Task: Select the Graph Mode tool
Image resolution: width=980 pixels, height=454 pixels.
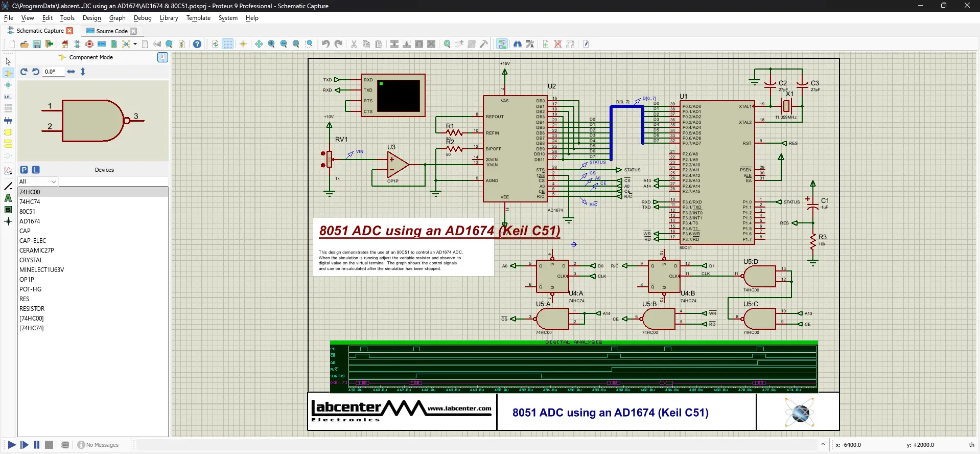Action: pyautogui.click(x=8, y=170)
